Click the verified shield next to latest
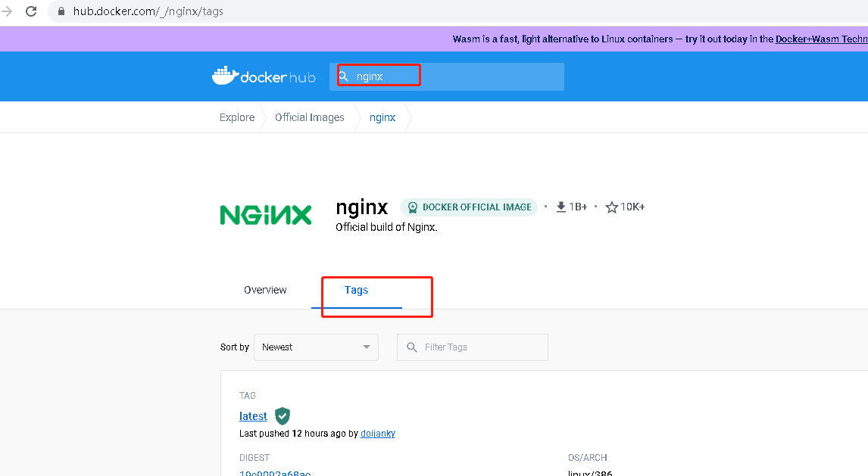The width and height of the screenshot is (868, 476). tap(283, 415)
